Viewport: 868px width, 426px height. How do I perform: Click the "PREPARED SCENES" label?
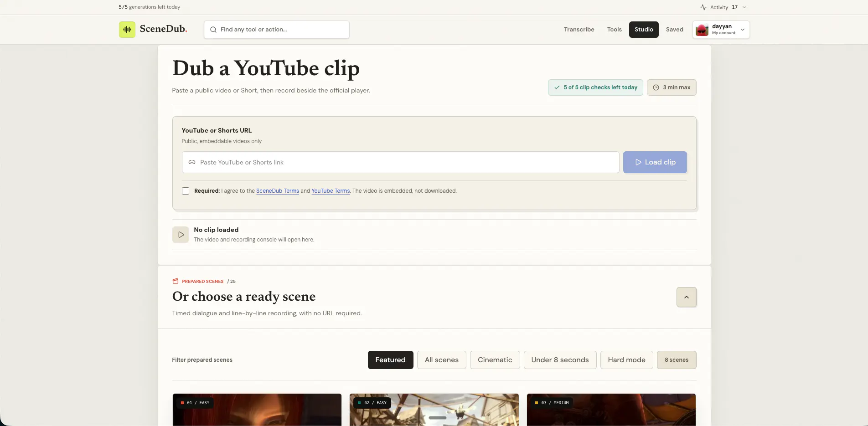[x=202, y=282]
